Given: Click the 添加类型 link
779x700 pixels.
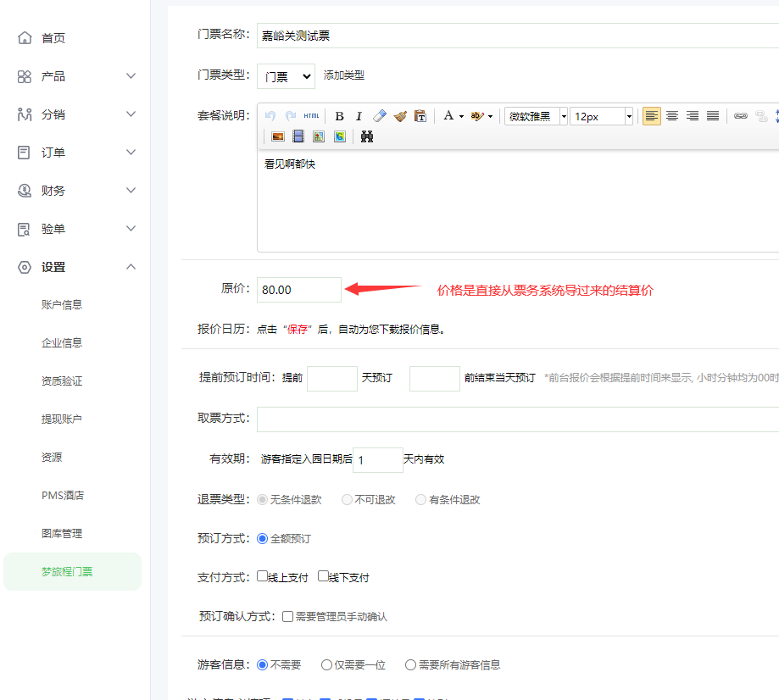Looking at the screenshot, I should point(344,75).
